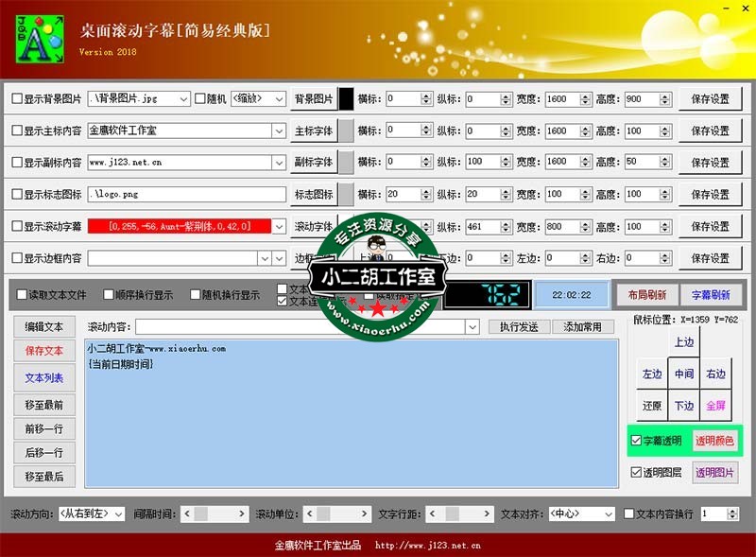Click the black background color swatch
756x557 pixels.
click(346, 99)
